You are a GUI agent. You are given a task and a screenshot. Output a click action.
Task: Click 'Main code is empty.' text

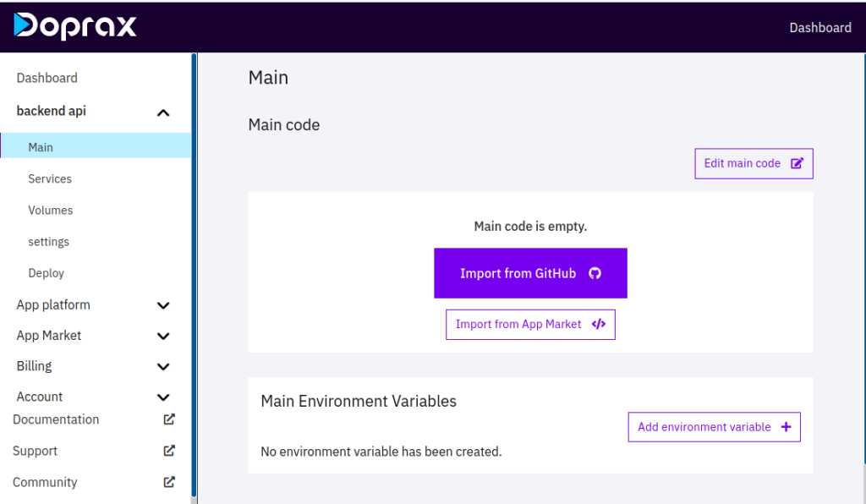530,227
